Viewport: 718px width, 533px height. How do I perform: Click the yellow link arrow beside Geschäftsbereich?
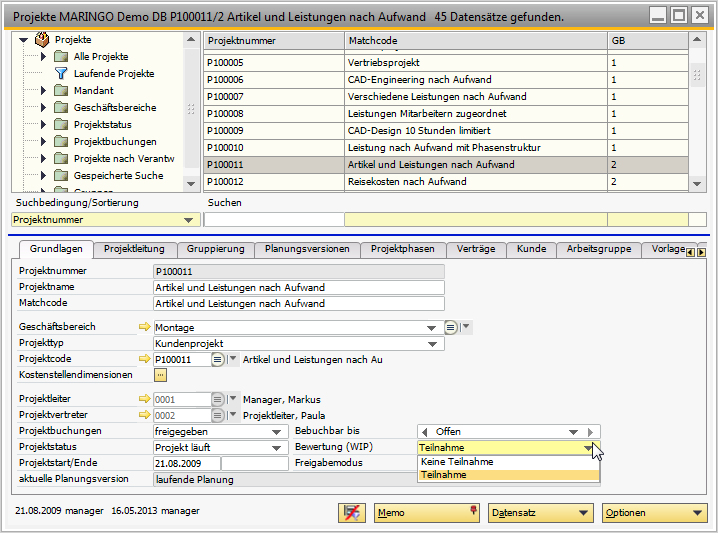point(143,327)
